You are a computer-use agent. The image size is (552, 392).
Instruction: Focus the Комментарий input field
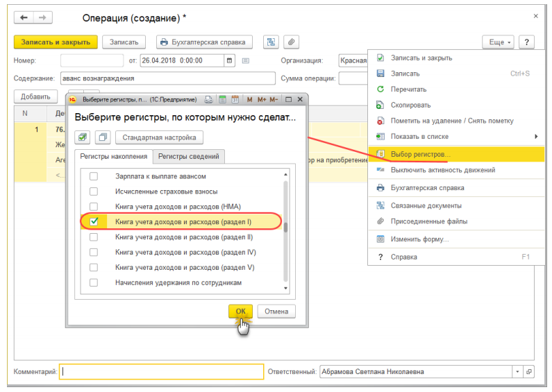(161, 372)
